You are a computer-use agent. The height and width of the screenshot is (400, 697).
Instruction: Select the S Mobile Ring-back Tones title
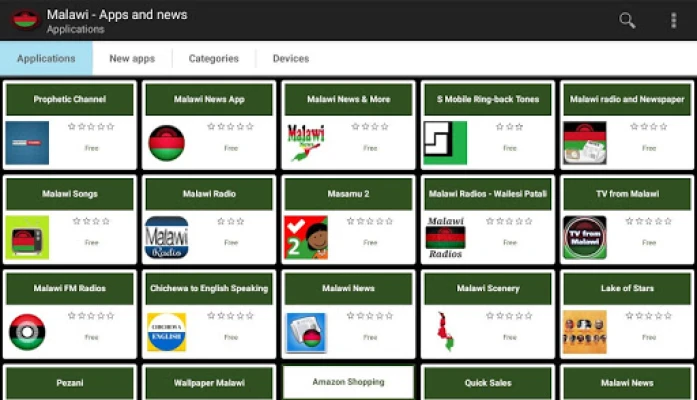click(488, 100)
